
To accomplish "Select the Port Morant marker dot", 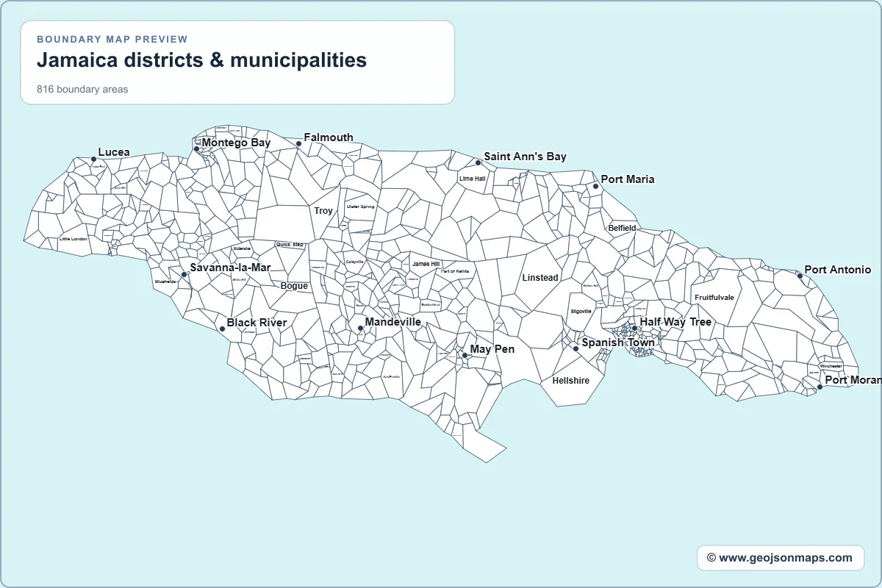I will (x=820, y=387).
